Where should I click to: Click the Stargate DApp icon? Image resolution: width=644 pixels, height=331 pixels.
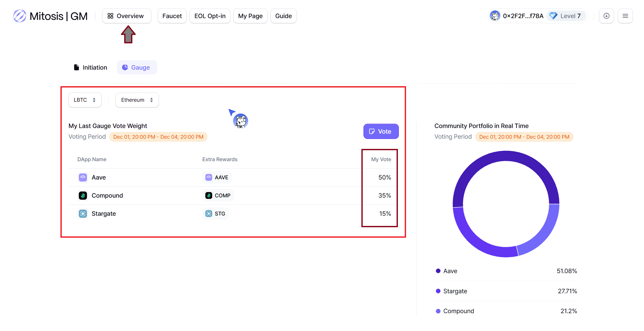(x=83, y=214)
